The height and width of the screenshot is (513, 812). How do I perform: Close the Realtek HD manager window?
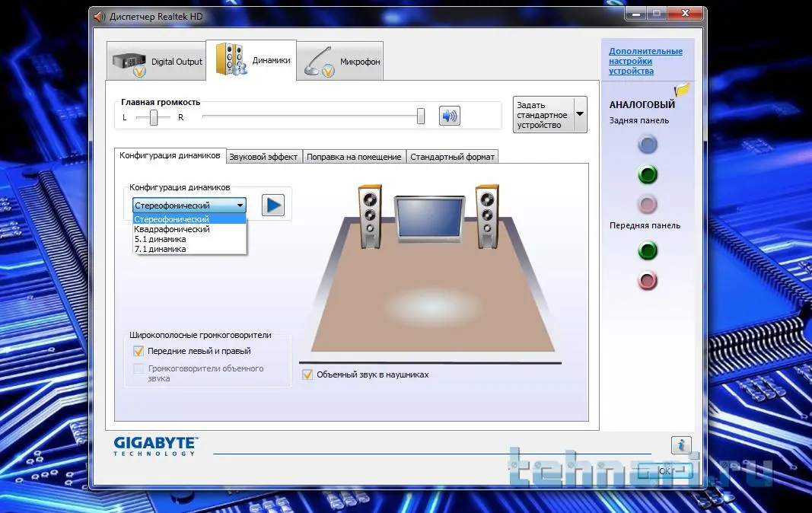tap(685, 14)
